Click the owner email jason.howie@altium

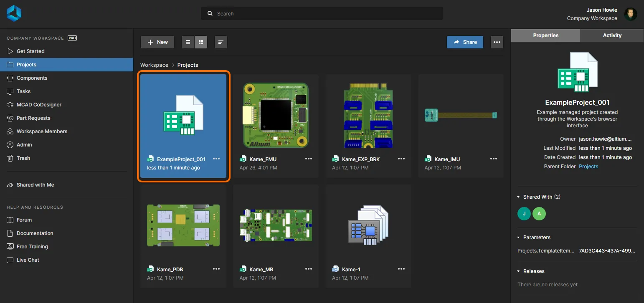(x=606, y=139)
